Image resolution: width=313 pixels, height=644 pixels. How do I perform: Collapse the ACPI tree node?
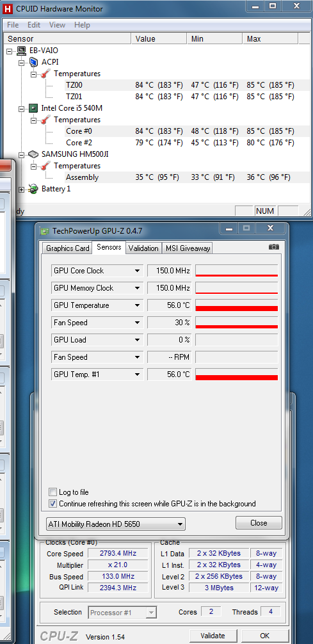[x=22, y=63]
